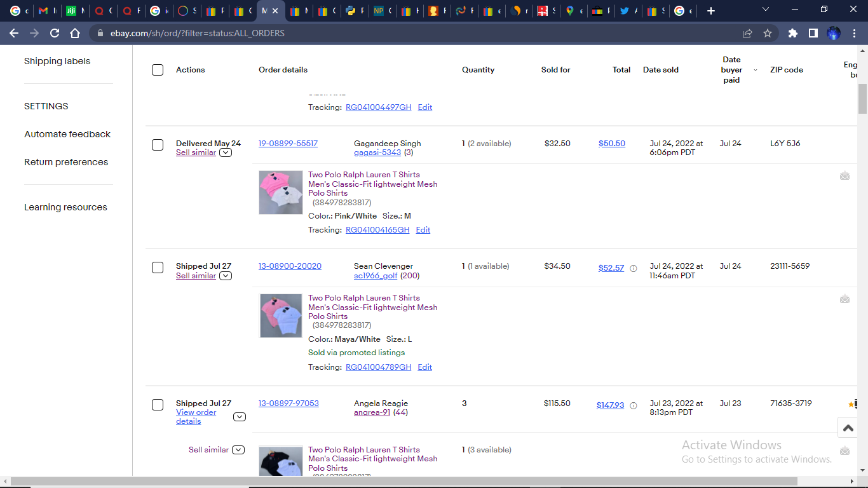Image resolution: width=868 pixels, height=488 pixels.
Task: Click View order details link
Action: click(196, 417)
